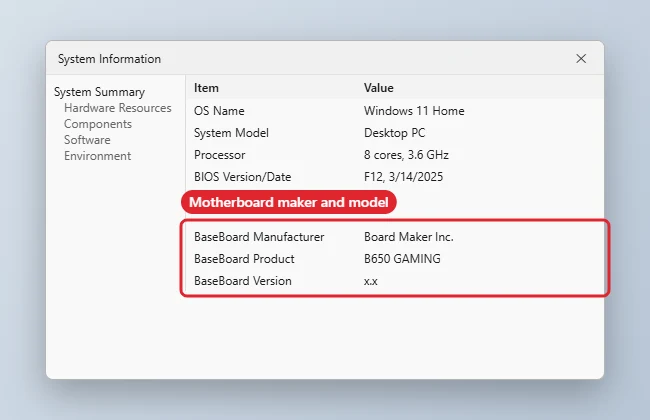Screen dimensions: 650x420
Task: Click the value B650 GAMING
Action: click(x=402, y=259)
